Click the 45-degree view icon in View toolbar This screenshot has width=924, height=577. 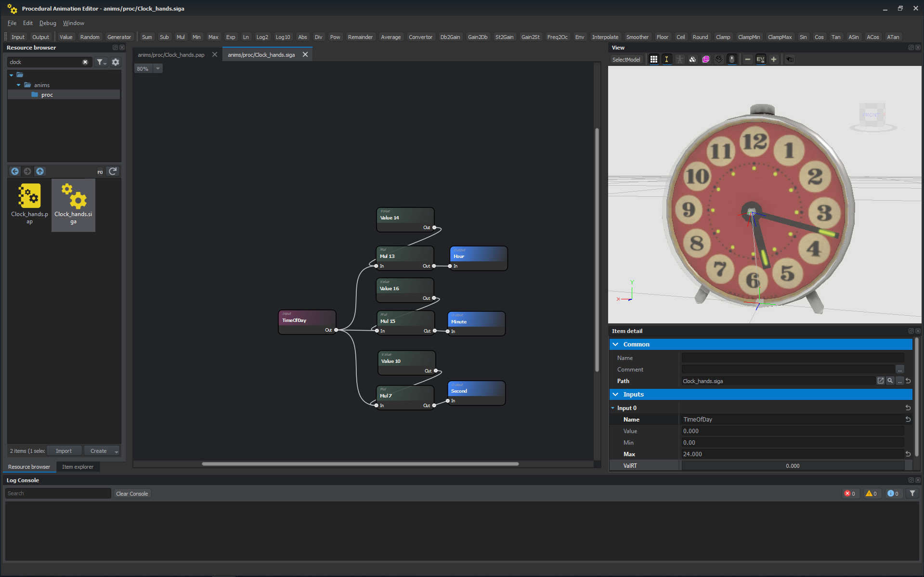[719, 59]
